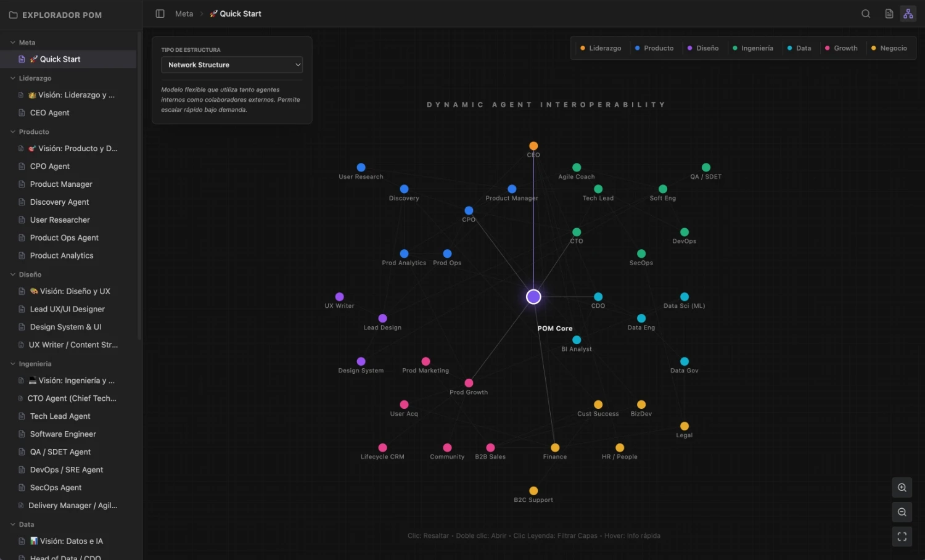Highlight the User Research node
Screen dimensions: 925x560
[x=361, y=167]
